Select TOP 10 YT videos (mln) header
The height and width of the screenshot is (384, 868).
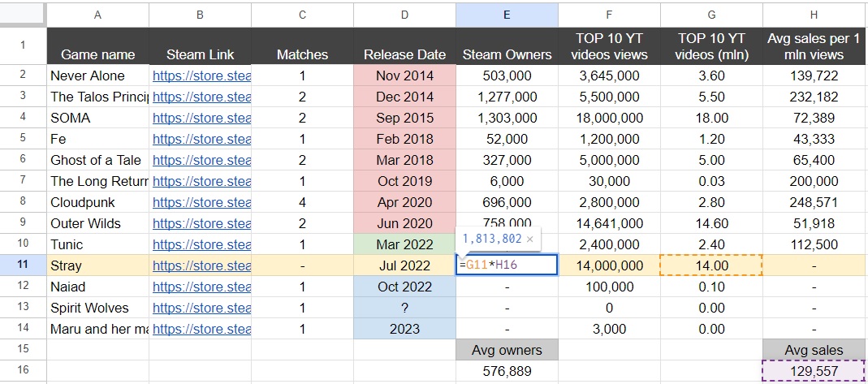click(x=712, y=46)
